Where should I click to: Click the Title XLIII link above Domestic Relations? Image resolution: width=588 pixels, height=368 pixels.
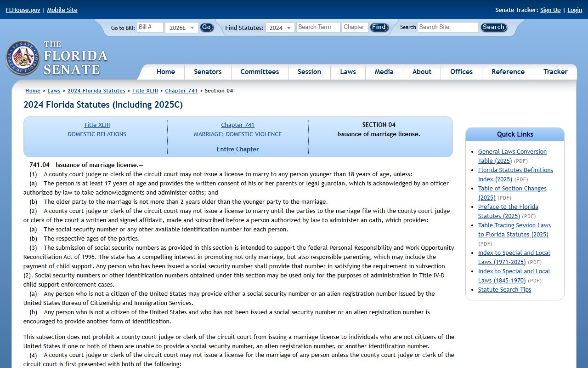tap(97, 125)
